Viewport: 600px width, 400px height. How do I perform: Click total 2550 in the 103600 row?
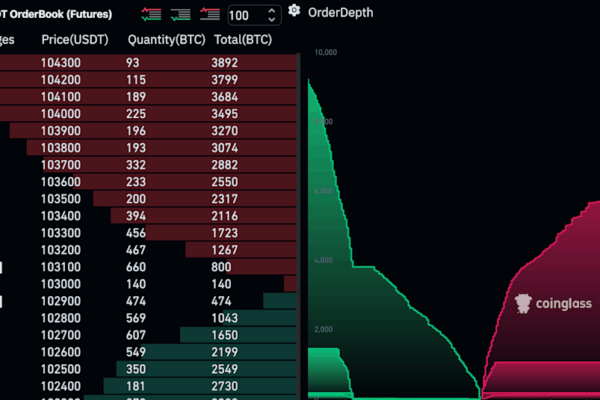pos(225,182)
